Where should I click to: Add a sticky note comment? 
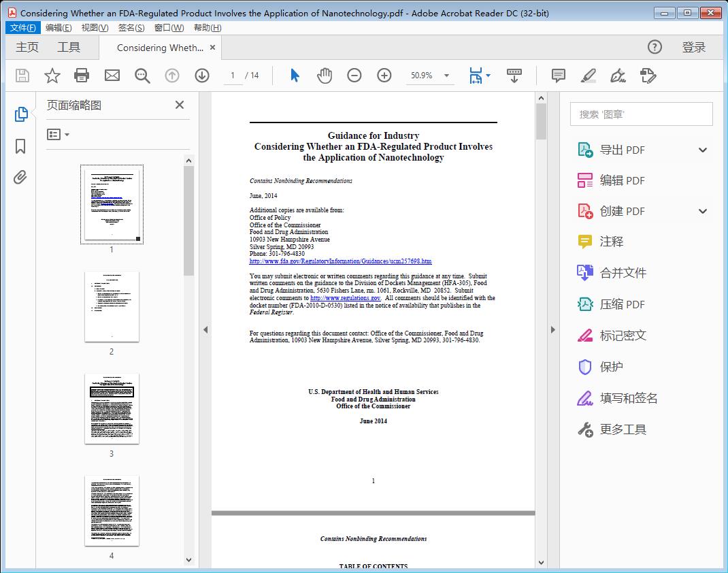559,76
